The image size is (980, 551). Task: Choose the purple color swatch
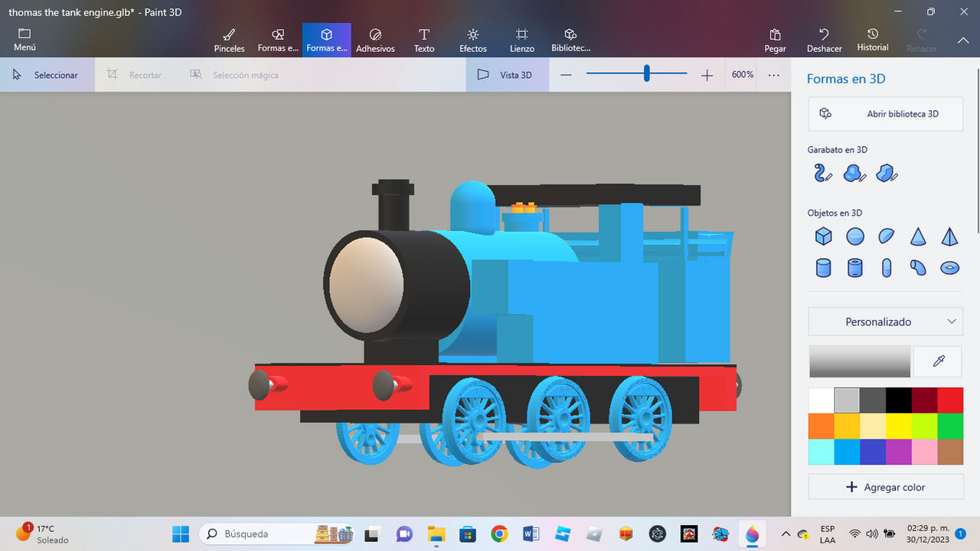898,452
